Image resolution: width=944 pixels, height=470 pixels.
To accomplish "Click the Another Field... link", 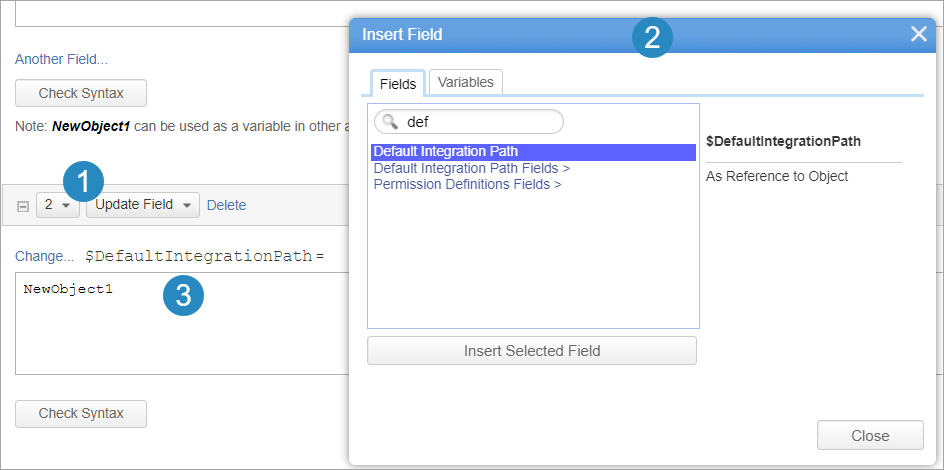I will (x=61, y=60).
